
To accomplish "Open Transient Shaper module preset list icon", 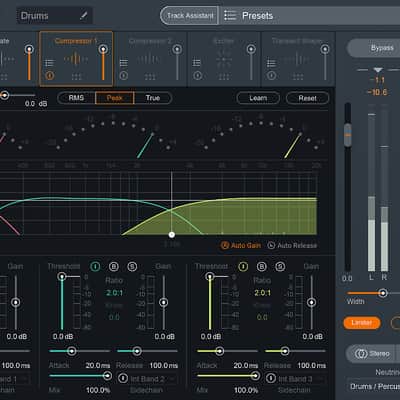I will 271,63.
